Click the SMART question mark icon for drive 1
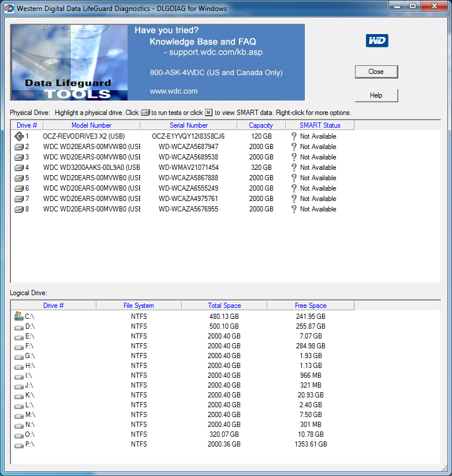452x476 pixels. coord(294,136)
